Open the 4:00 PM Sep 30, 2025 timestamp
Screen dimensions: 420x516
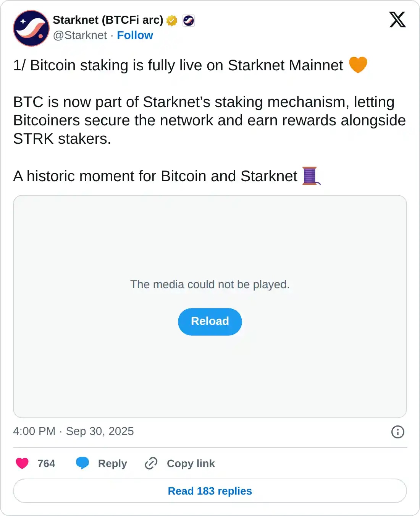tap(73, 431)
